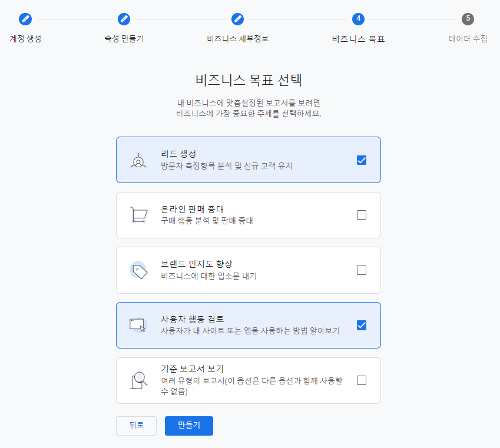Click the 비즈니스 목표 선택 heading
This screenshot has width=500, height=448.
pos(249,79)
